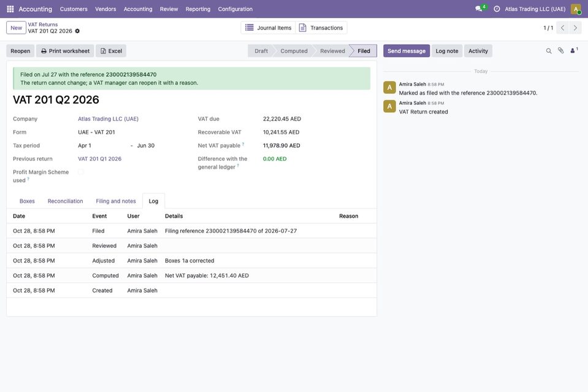Go to the previous record arrow

coord(562,28)
